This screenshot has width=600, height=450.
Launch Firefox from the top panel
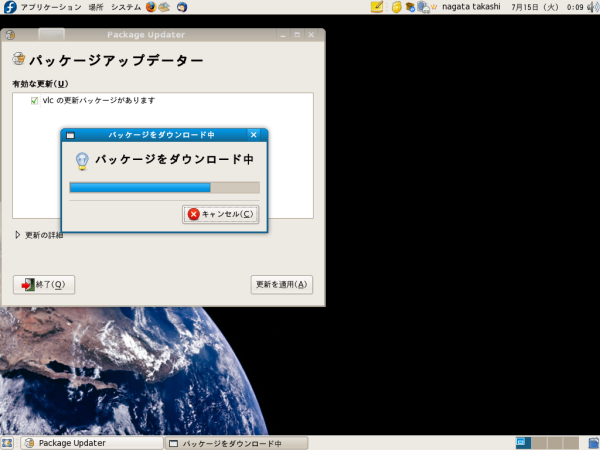click(151, 7)
